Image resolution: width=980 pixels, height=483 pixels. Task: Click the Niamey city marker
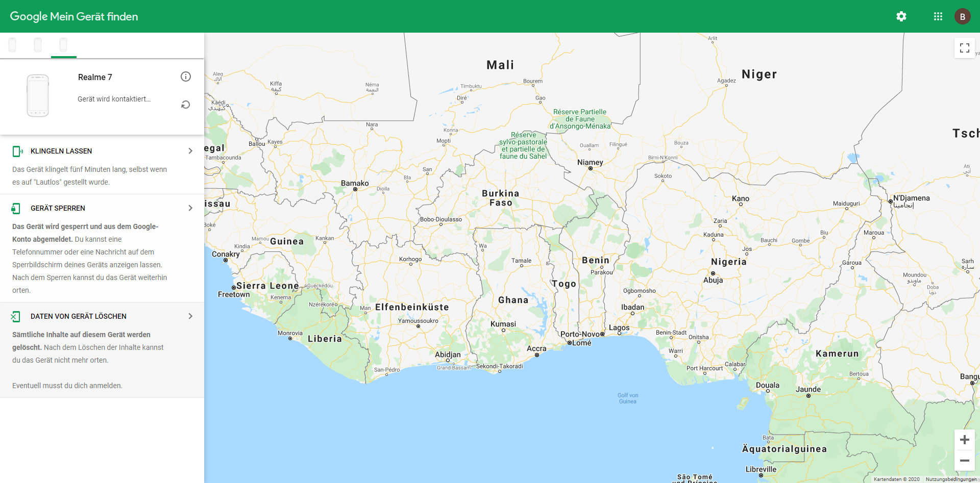click(591, 168)
